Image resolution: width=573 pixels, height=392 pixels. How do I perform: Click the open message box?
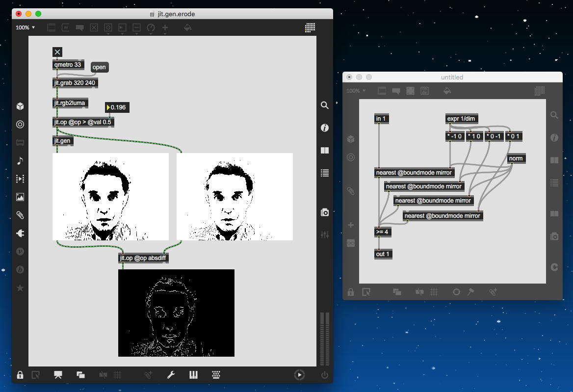pos(100,67)
